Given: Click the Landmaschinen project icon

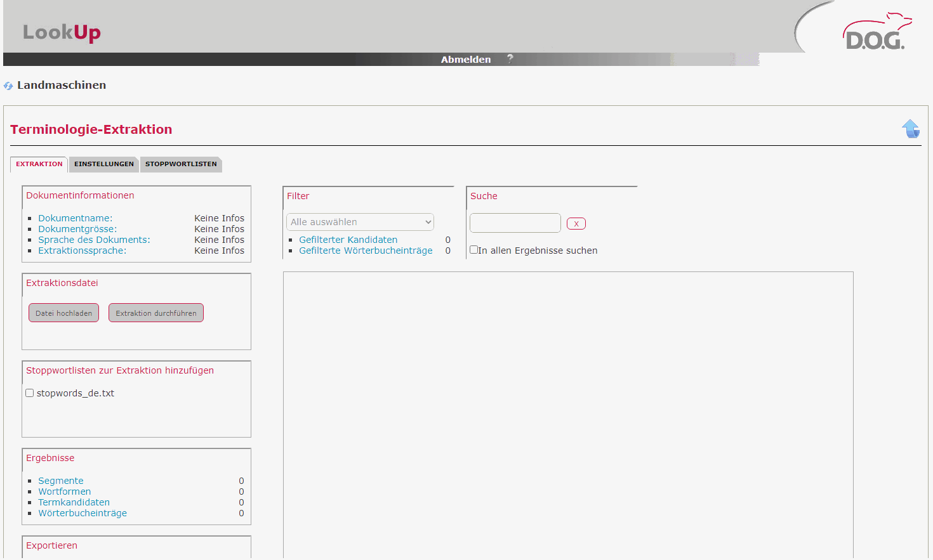Looking at the screenshot, I should [8, 86].
